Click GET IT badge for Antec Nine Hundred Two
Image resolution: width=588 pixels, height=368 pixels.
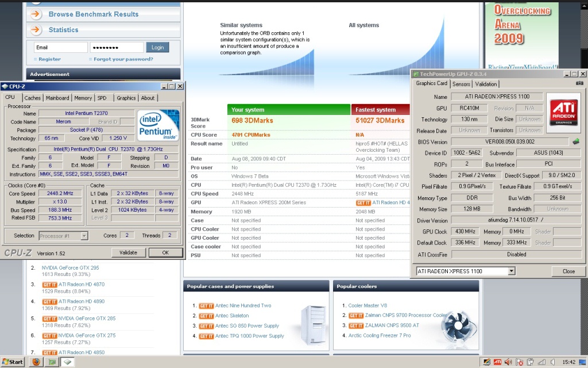206,306
